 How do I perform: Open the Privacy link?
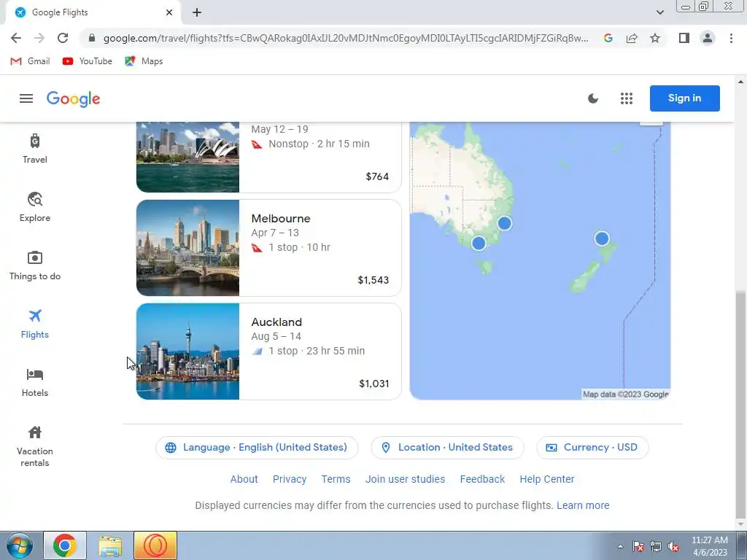click(289, 479)
